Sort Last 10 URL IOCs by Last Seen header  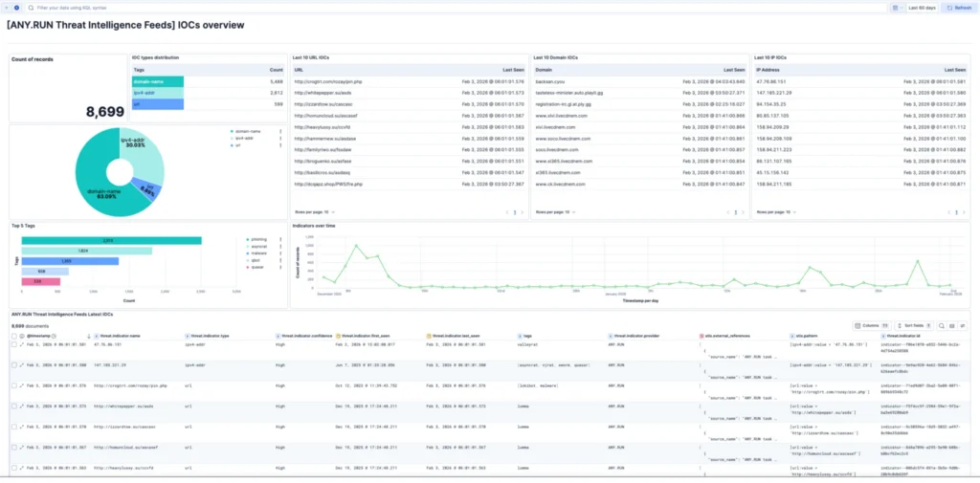point(514,70)
